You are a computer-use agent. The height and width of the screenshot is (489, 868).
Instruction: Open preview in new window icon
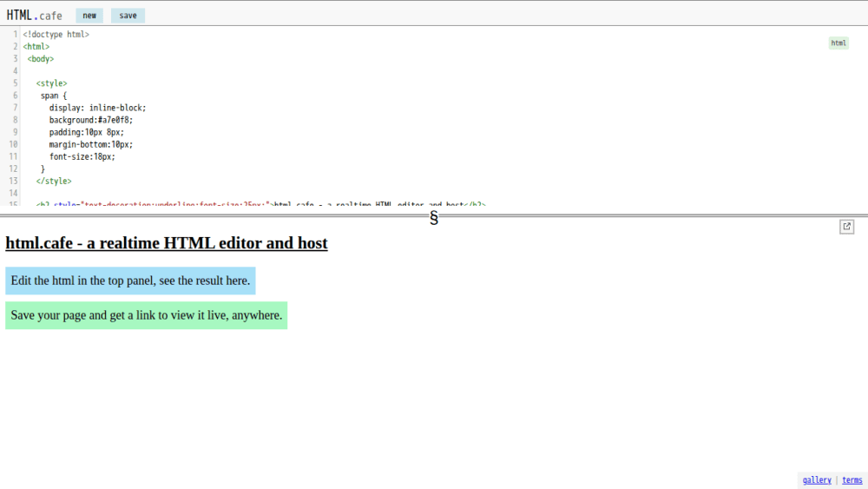point(846,227)
